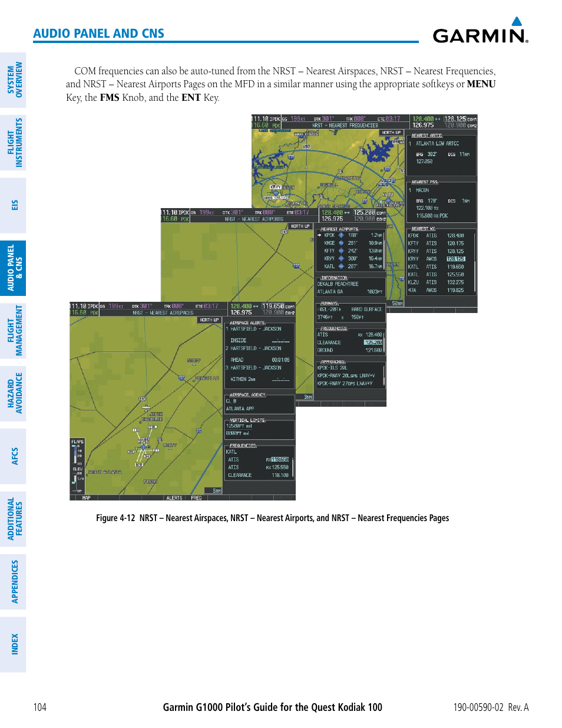The image size is (562, 728).
Task: Click page number 104
Action: (39, 707)
